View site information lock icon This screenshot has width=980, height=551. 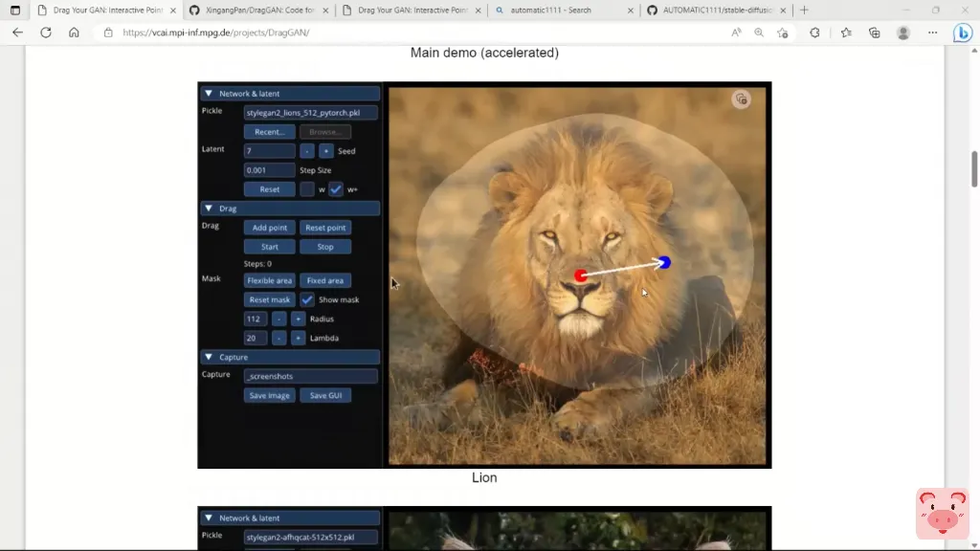tap(108, 33)
